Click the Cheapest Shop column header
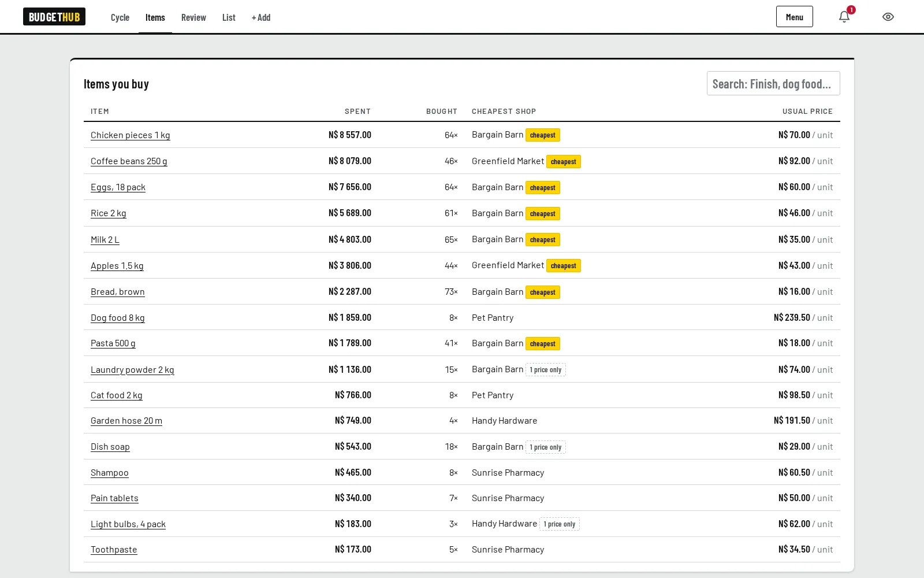924x578 pixels. point(504,112)
